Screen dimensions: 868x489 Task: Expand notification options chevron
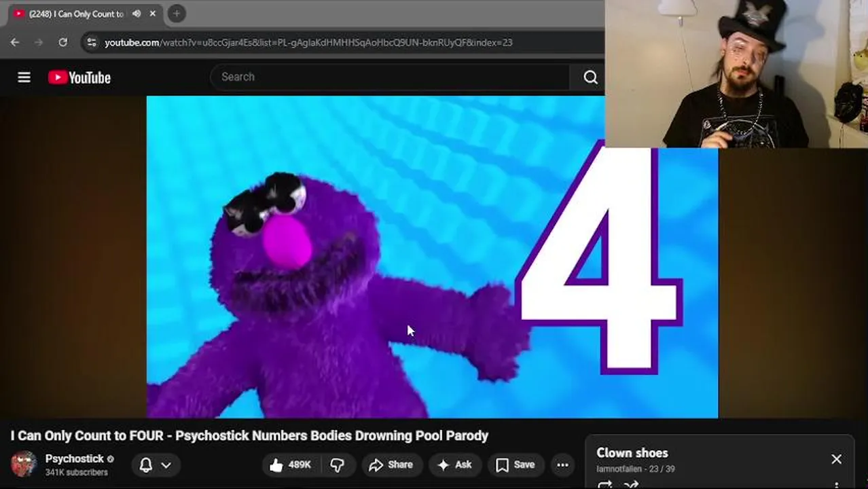click(x=166, y=465)
